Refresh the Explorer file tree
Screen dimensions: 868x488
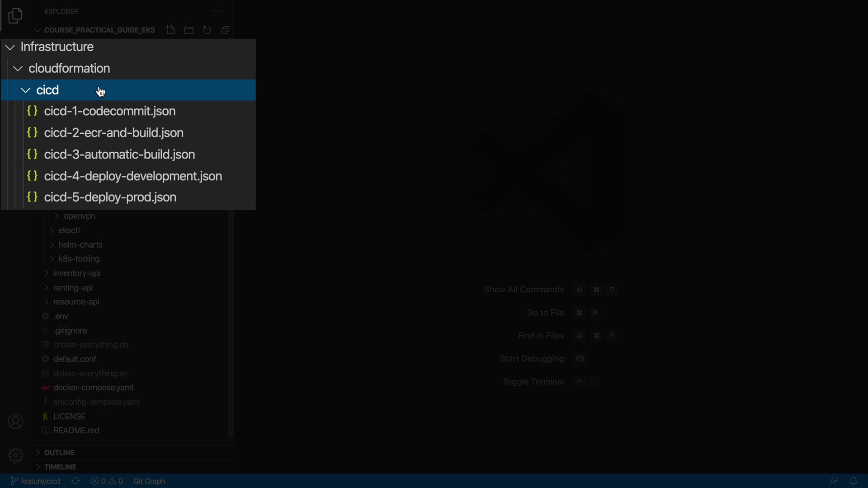[207, 30]
